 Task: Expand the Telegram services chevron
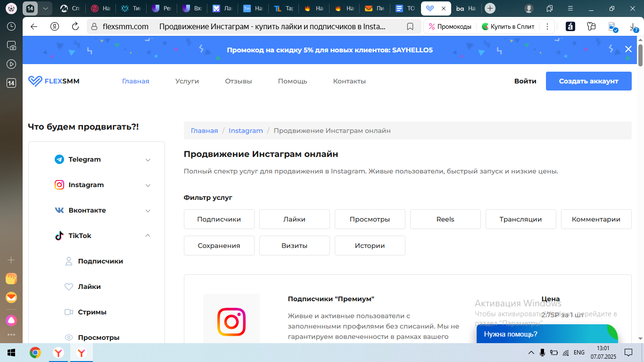tap(148, 160)
